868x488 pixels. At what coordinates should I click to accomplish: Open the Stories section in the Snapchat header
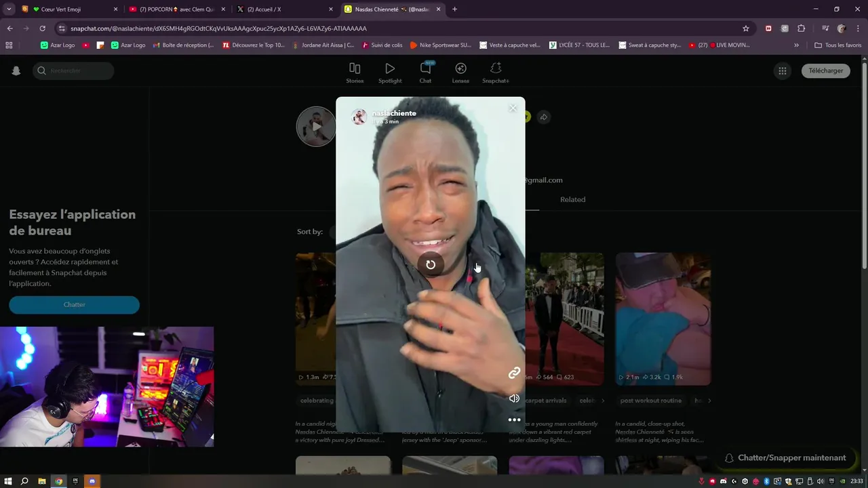pos(355,73)
